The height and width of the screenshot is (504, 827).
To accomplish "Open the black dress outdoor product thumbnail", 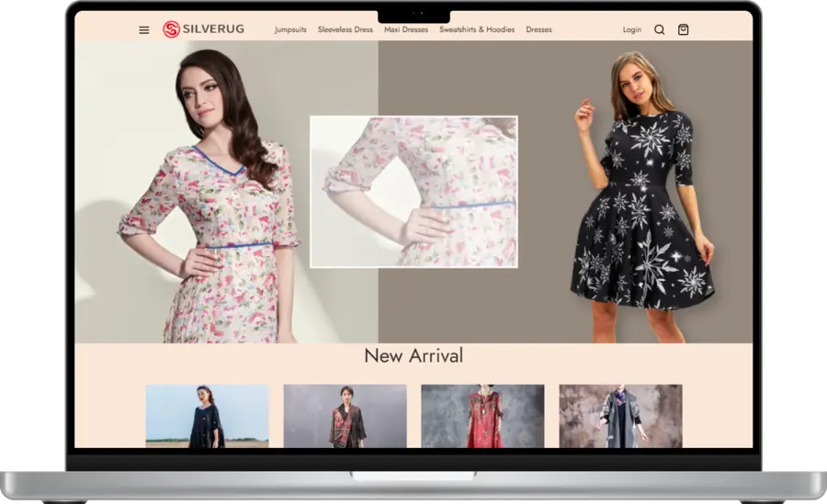I will point(208,416).
